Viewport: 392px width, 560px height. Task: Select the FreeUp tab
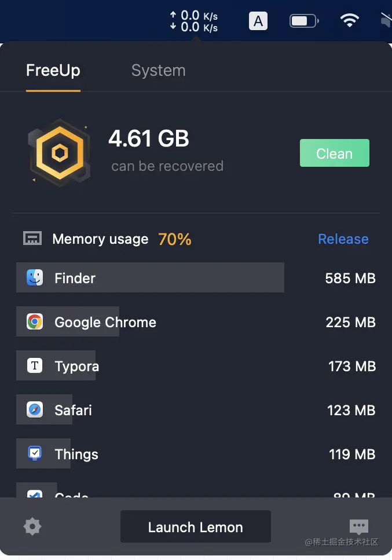53,70
